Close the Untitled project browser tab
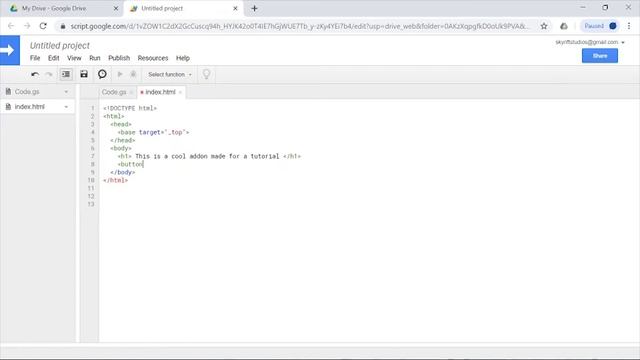This screenshot has width=640, height=360. [x=235, y=8]
